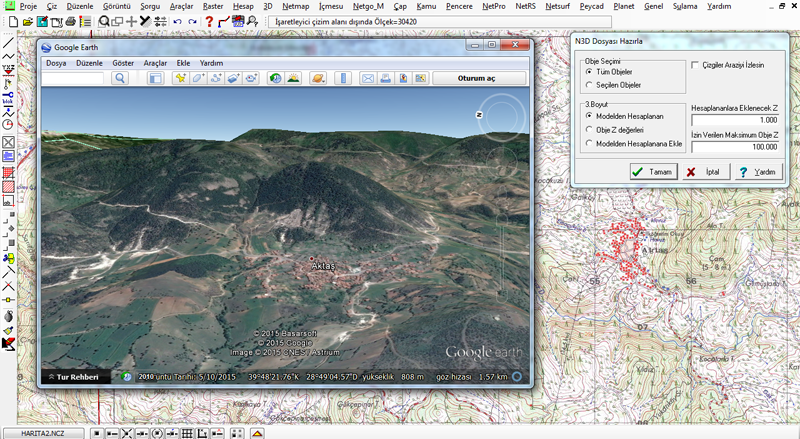Open the Göster menu in Google Earth
This screenshot has width=800, height=439.
[123, 63]
